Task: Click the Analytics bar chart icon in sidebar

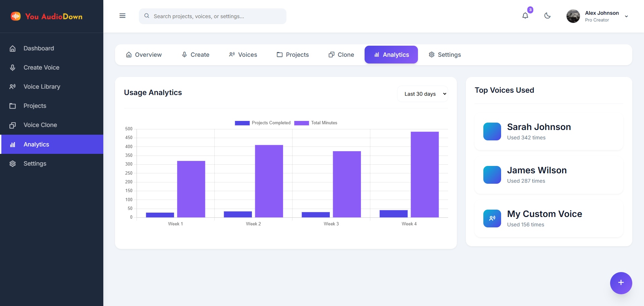Action: 13,144
